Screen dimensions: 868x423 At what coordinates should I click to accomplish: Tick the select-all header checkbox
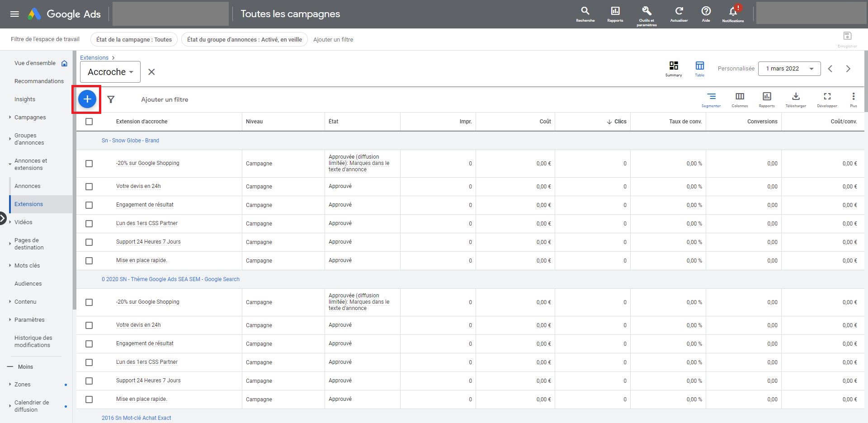tap(89, 122)
